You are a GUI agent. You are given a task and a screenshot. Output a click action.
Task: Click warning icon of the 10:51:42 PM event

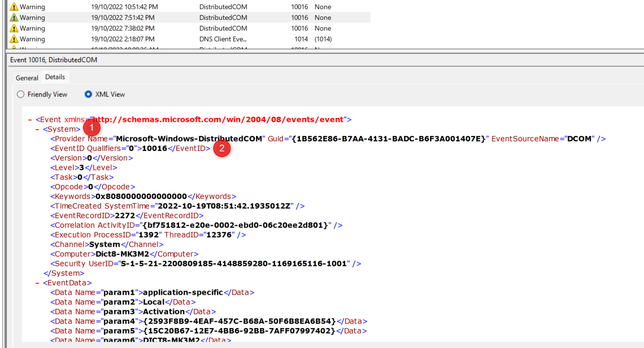(x=14, y=7)
